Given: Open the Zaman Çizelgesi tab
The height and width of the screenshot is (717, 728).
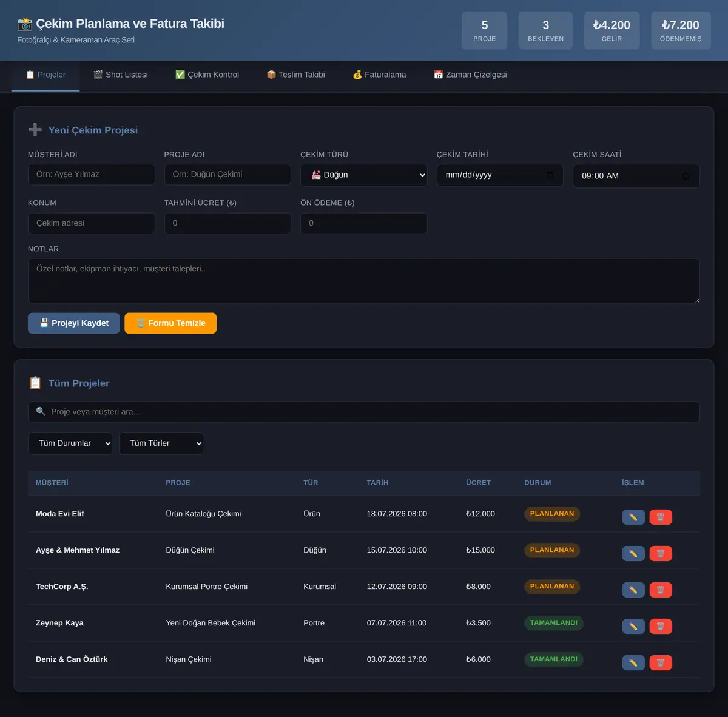Looking at the screenshot, I should click(x=470, y=75).
